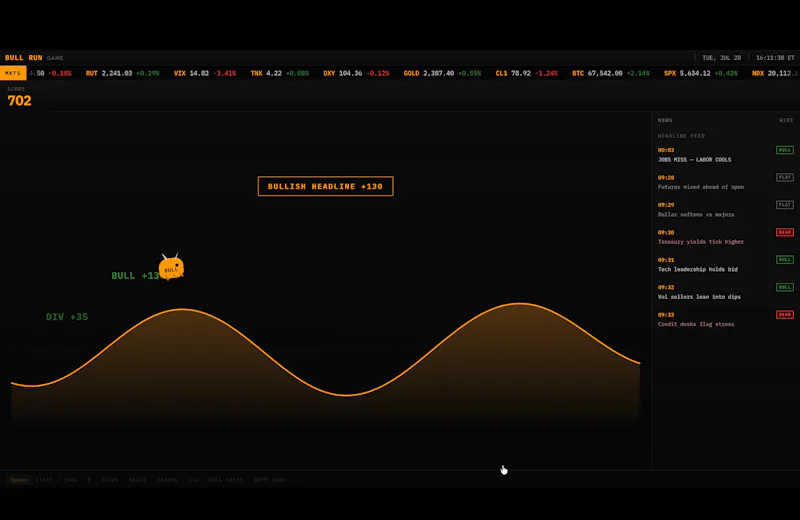Click the orange bull character
800x520 pixels.
coord(171,267)
